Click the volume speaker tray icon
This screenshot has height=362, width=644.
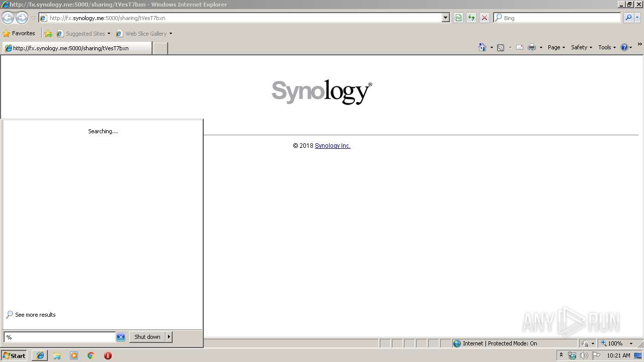584,355
